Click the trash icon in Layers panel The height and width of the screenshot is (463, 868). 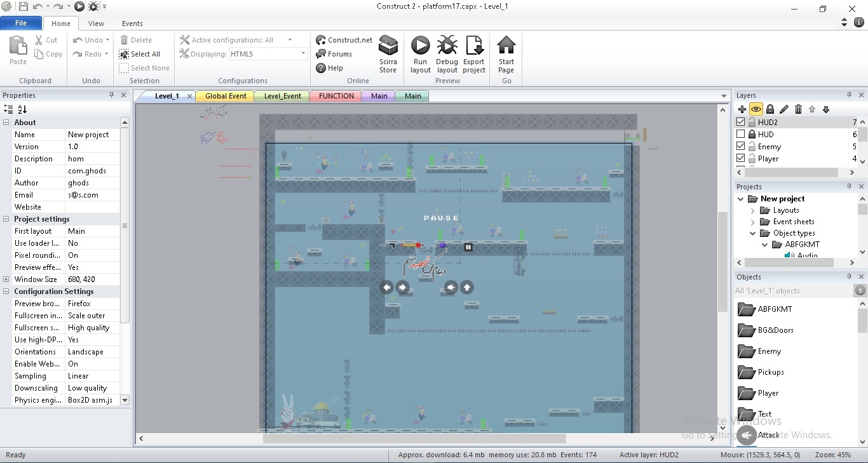point(798,109)
